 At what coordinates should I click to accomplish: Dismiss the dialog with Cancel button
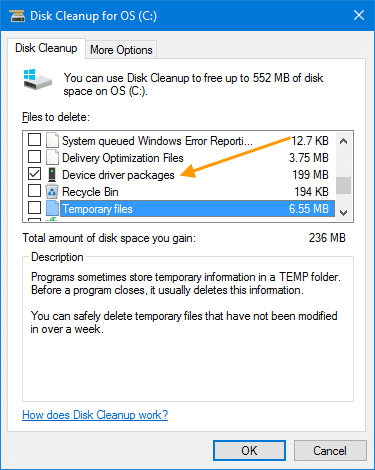click(330, 451)
